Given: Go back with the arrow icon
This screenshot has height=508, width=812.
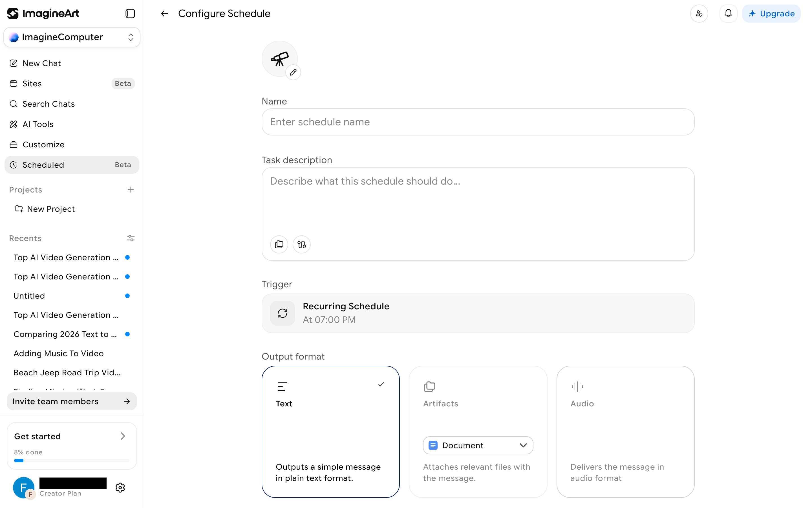Looking at the screenshot, I should (x=164, y=14).
